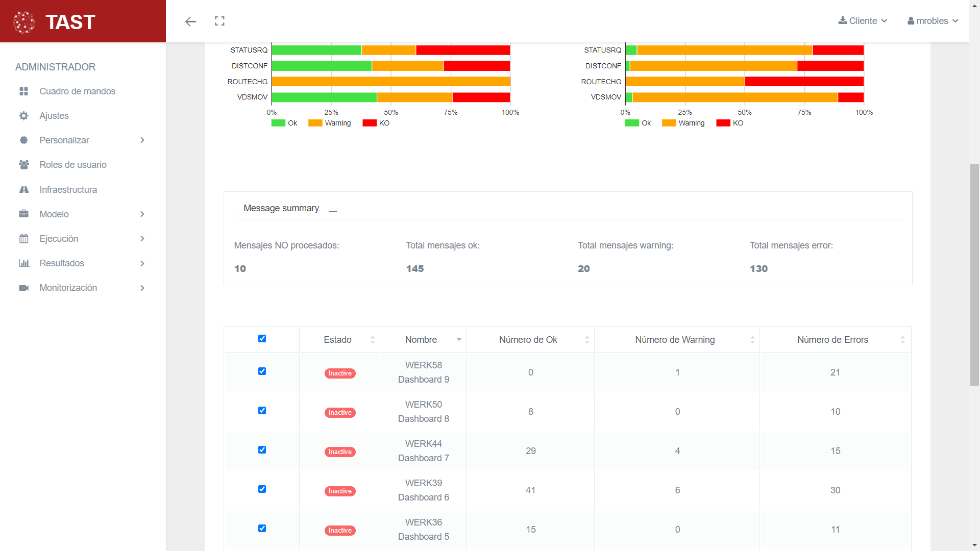Open the Cliente dropdown
Image resolution: width=980 pixels, height=551 pixels.
click(863, 21)
